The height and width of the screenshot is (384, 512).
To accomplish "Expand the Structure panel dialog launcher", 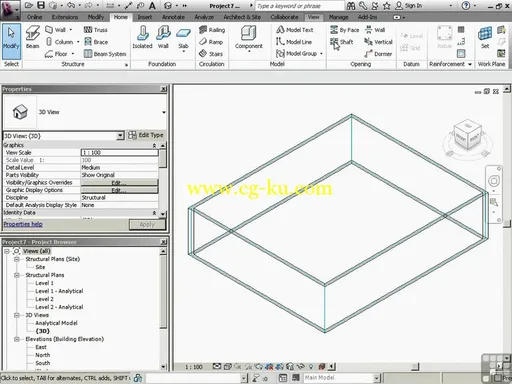I will pos(126,65).
